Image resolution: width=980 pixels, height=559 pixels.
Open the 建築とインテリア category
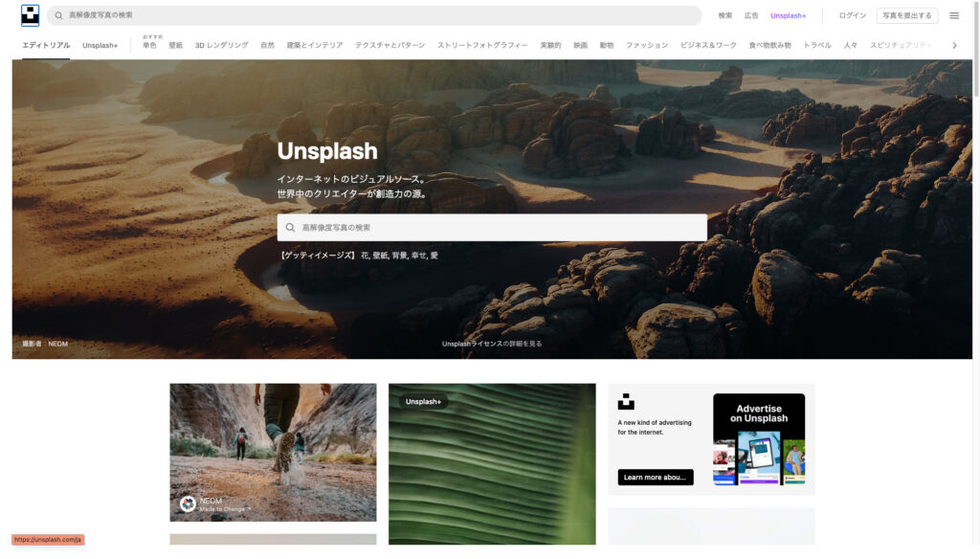[315, 45]
